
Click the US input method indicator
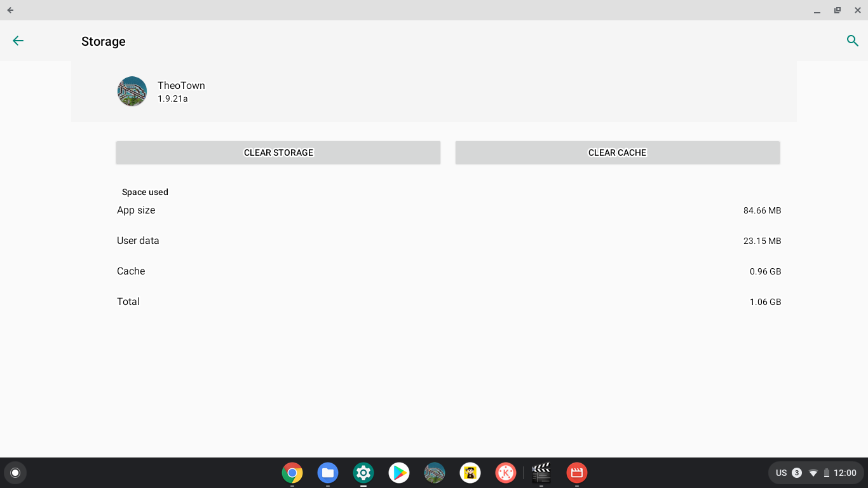pyautogui.click(x=782, y=473)
